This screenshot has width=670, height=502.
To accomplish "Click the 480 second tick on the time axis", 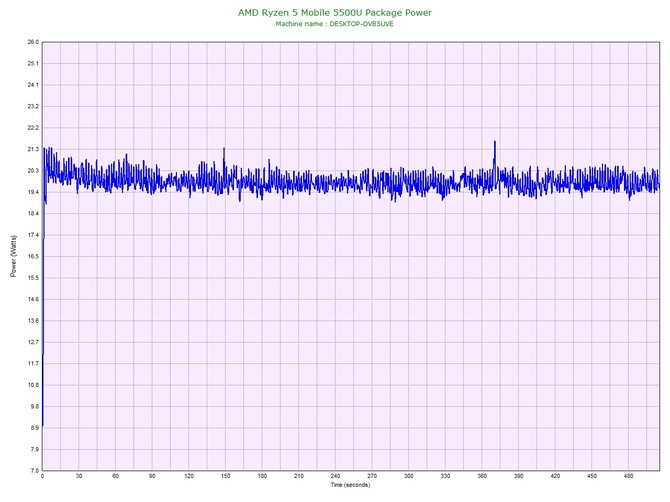I will [x=628, y=477].
